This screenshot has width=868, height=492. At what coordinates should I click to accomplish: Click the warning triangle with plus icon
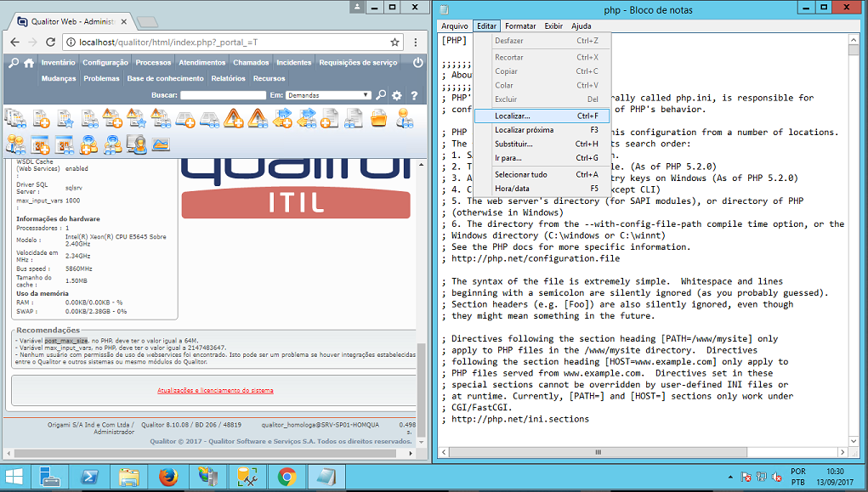[x=234, y=118]
